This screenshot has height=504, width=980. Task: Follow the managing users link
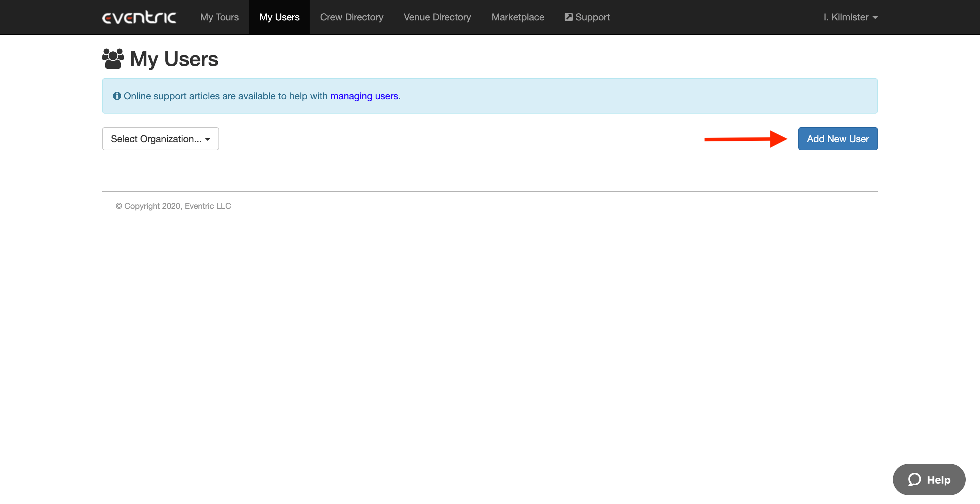click(x=364, y=96)
